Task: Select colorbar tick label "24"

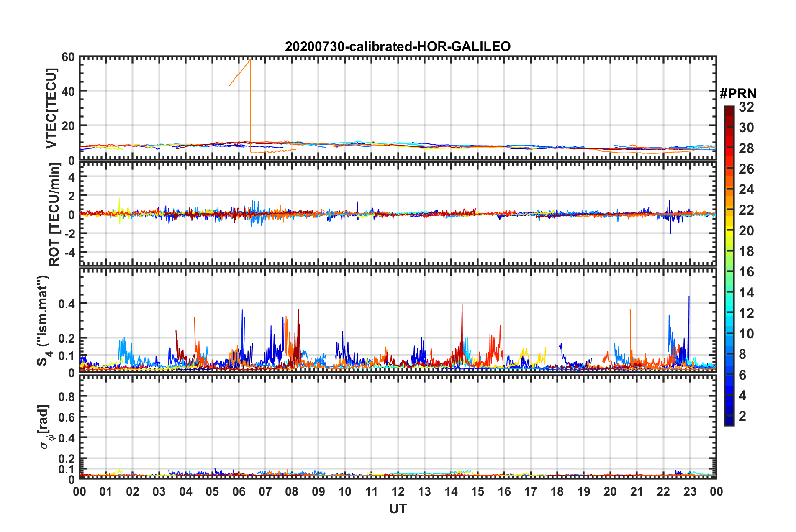Action: [x=746, y=189]
